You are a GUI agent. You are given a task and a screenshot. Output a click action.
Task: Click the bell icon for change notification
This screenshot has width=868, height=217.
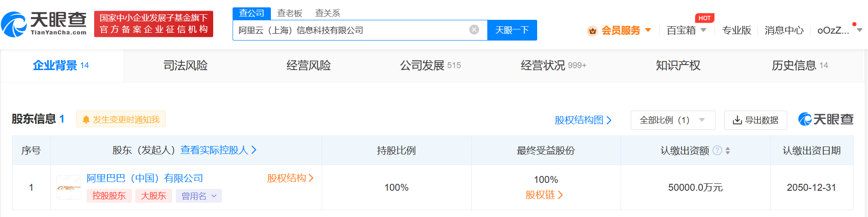pos(85,120)
